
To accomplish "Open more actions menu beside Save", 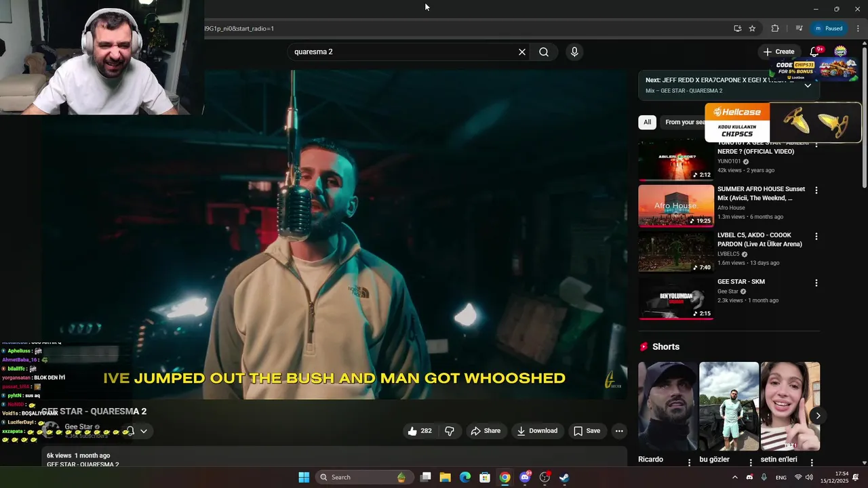I will 619,431.
